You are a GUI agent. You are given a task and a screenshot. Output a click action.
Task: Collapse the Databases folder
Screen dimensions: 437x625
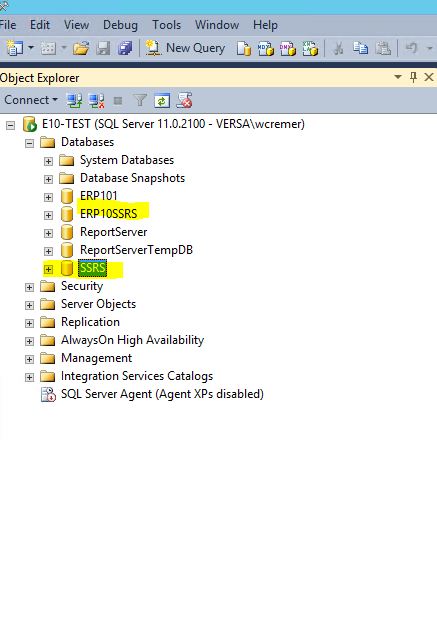[29, 143]
